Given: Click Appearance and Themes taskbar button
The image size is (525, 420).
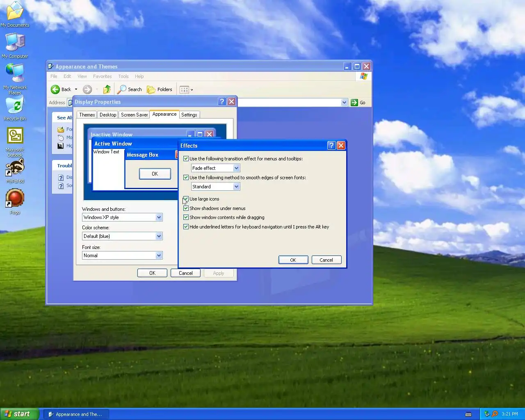Looking at the screenshot, I should (x=76, y=414).
